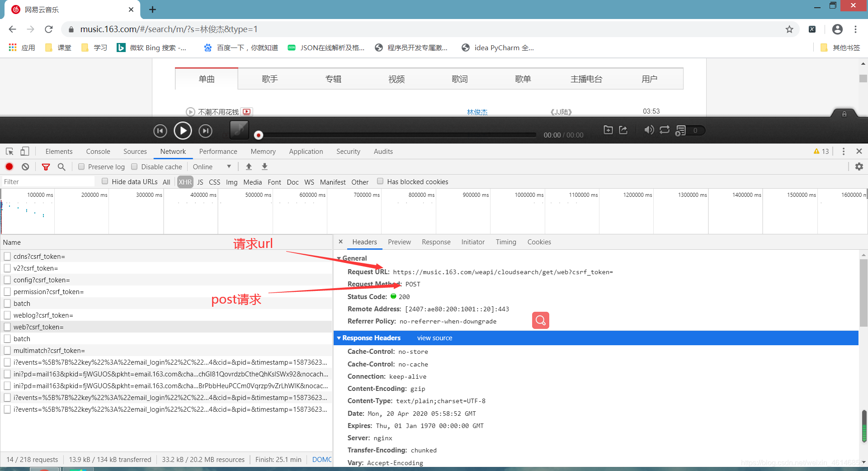Open the 13 warnings indicator

coord(821,152)
